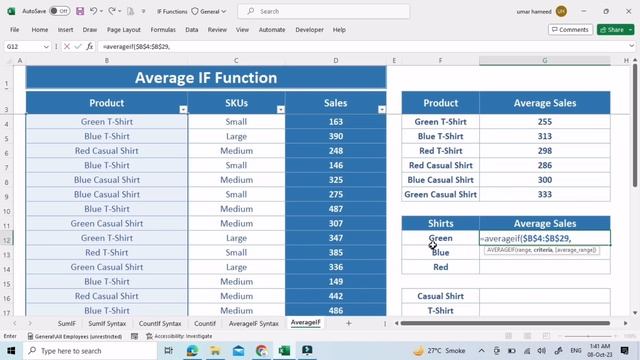The image size is (640, 360).
Task: Open Task View on the taskbar
Action: (x=168, y=351)
